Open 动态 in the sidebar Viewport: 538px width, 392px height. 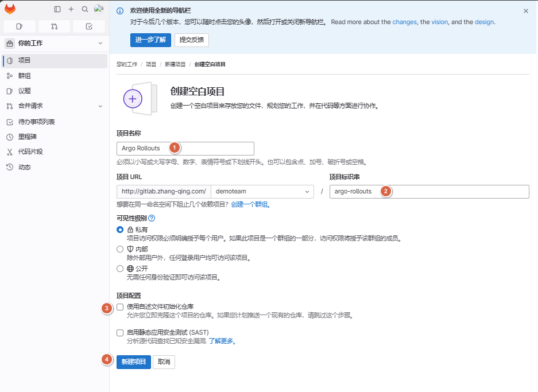click(55, 167)
